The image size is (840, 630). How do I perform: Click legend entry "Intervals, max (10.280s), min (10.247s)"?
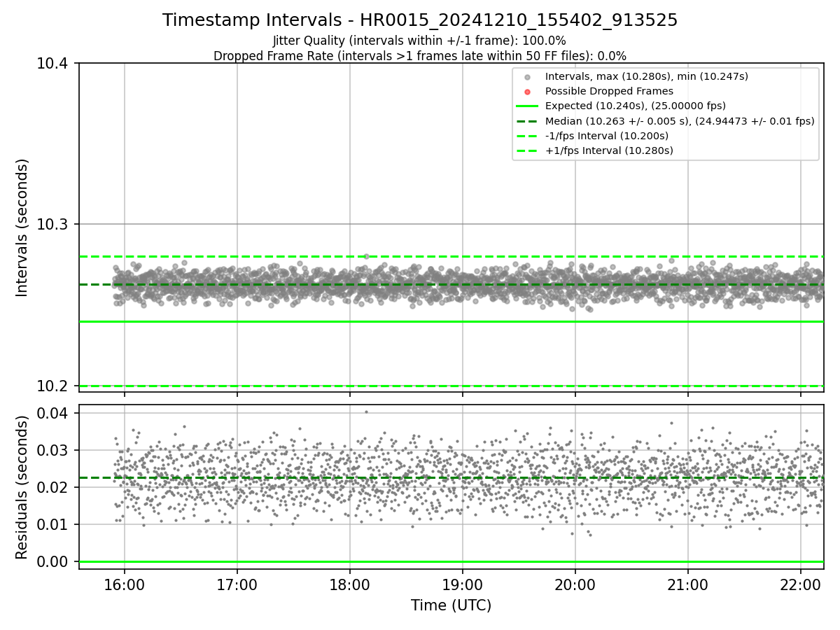pos(647,76)
